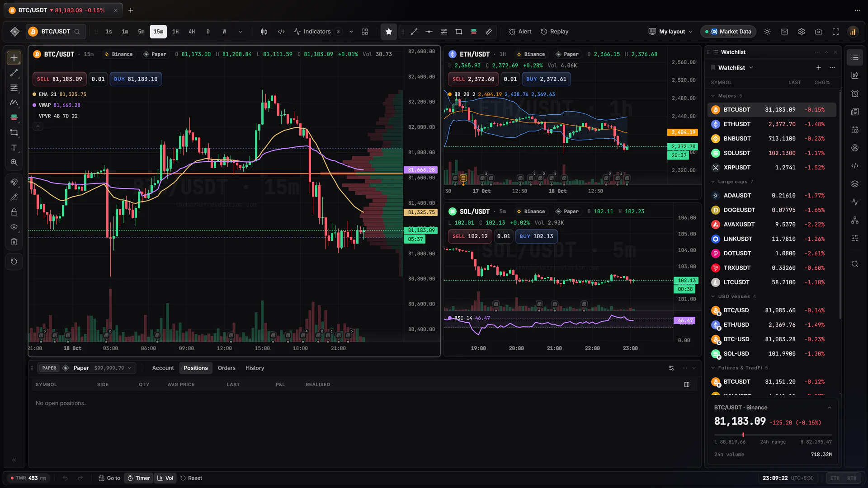Toggle the Market Data status button
This screenshot has width=868, height=488.
click(728, 32)
